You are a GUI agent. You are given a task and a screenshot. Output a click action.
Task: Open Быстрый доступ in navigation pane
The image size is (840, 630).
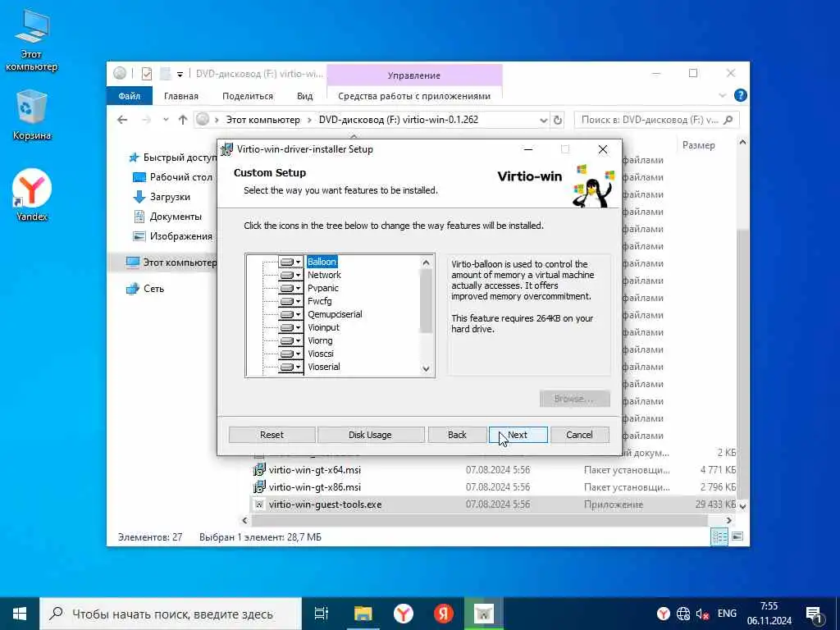(x=173, y=157)
